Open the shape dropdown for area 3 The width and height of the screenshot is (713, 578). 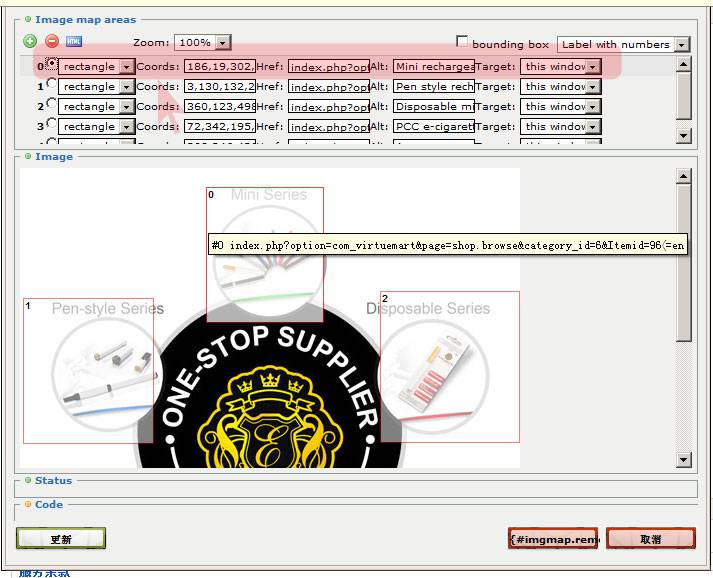coord(96,126)
